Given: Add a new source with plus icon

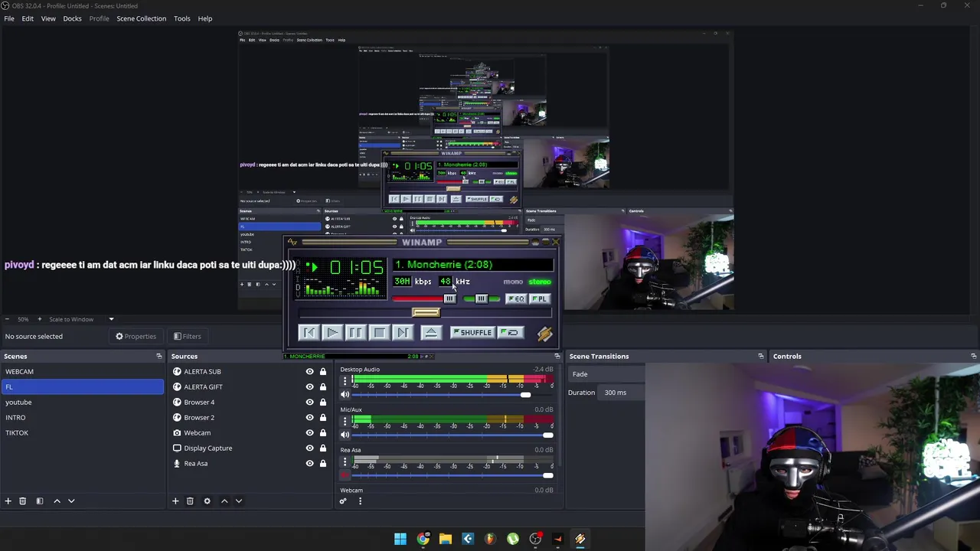Looking at the screenshot, I should 175,501.
